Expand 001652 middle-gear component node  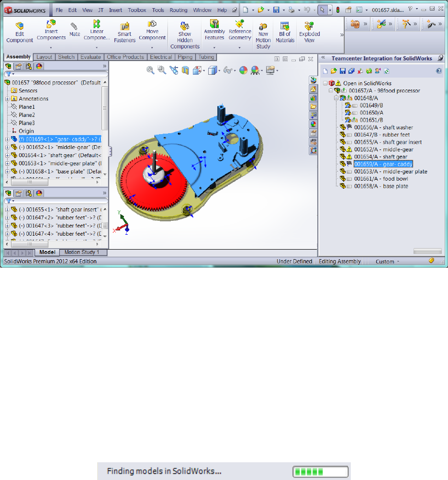point(7,147)
